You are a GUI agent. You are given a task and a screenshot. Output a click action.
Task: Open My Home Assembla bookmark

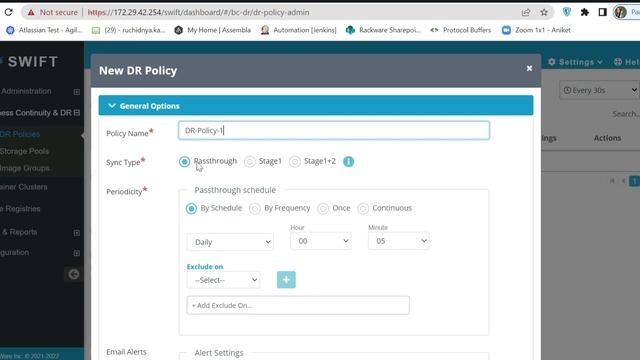point(213,30)
